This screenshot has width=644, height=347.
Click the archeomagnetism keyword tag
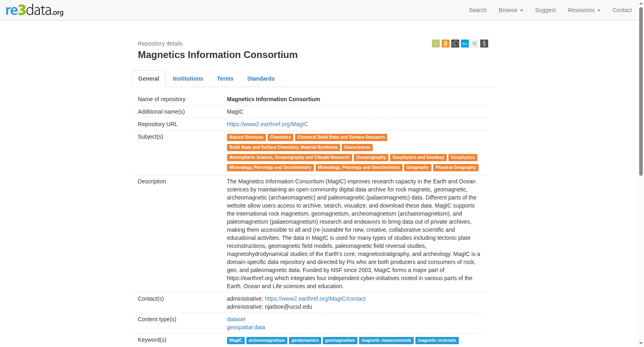point(267,341)
